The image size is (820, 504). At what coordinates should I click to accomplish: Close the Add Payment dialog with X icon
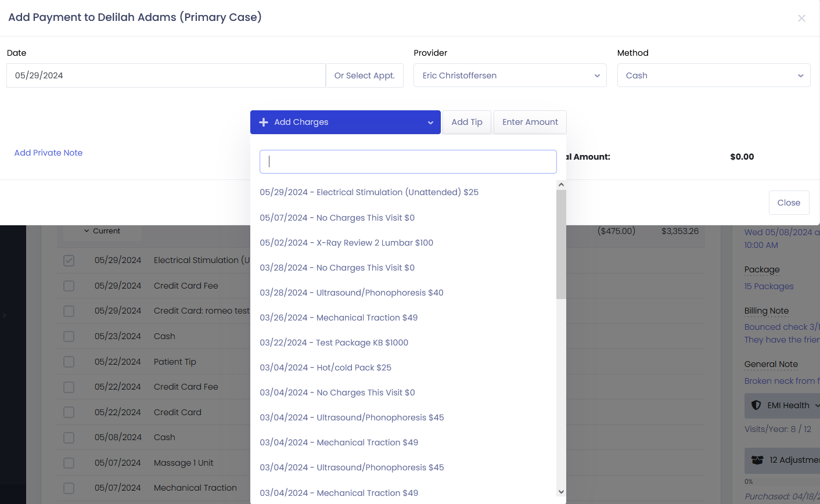tap(801, 19)
